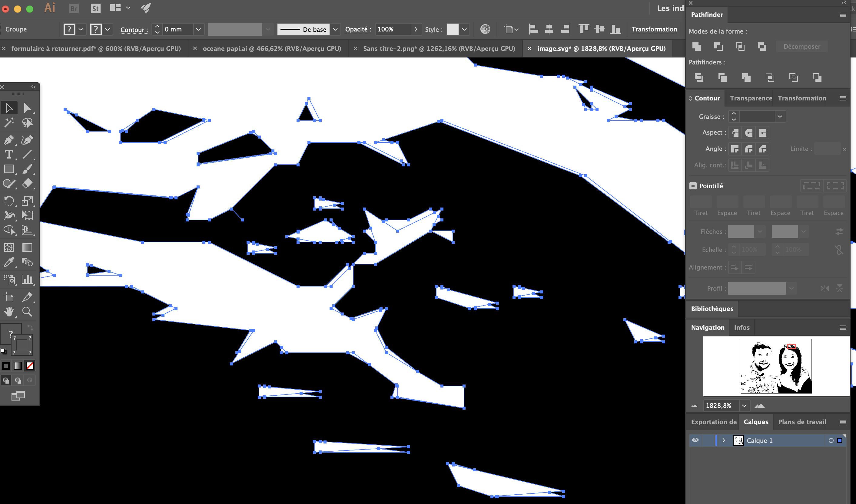This screenshot has height=504, width=856.
Task: Switch to the Plans de travail tab
Action: pos(801,422)
